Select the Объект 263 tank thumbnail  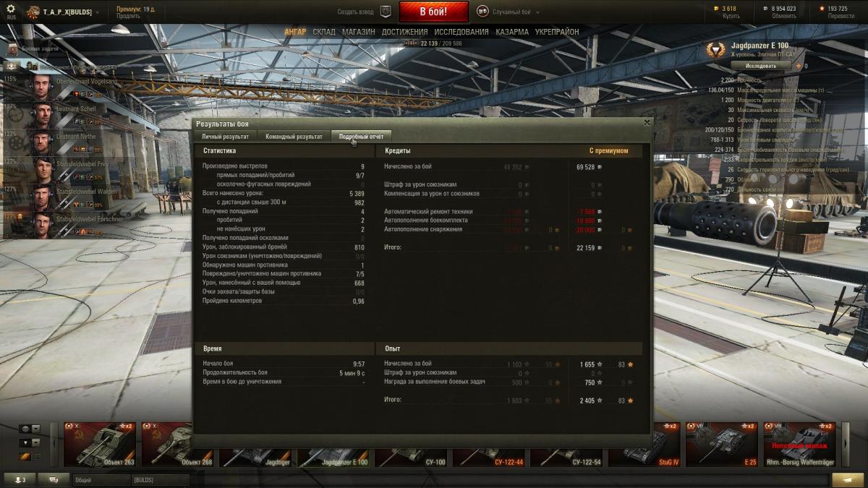point(100,445)
